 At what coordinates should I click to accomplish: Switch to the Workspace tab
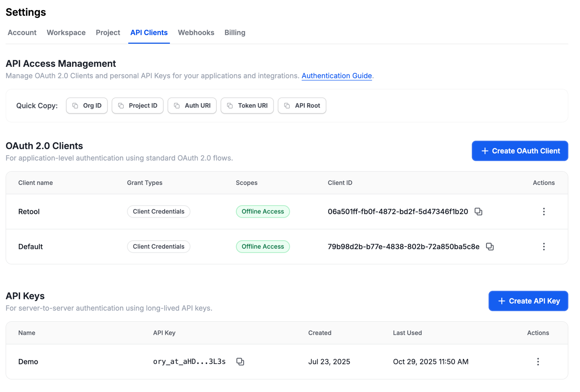click(x=66, y=33)
